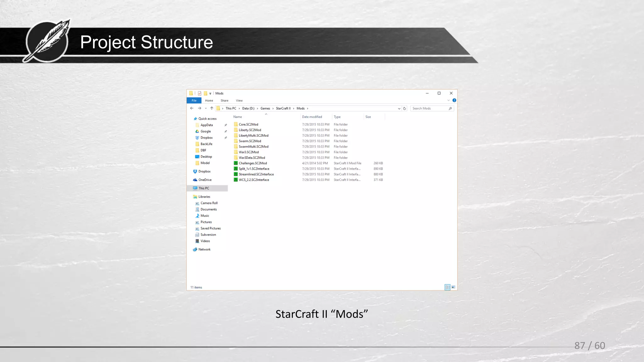Open the Google Drive quick access item
The image size is (644, 362).
206,131
